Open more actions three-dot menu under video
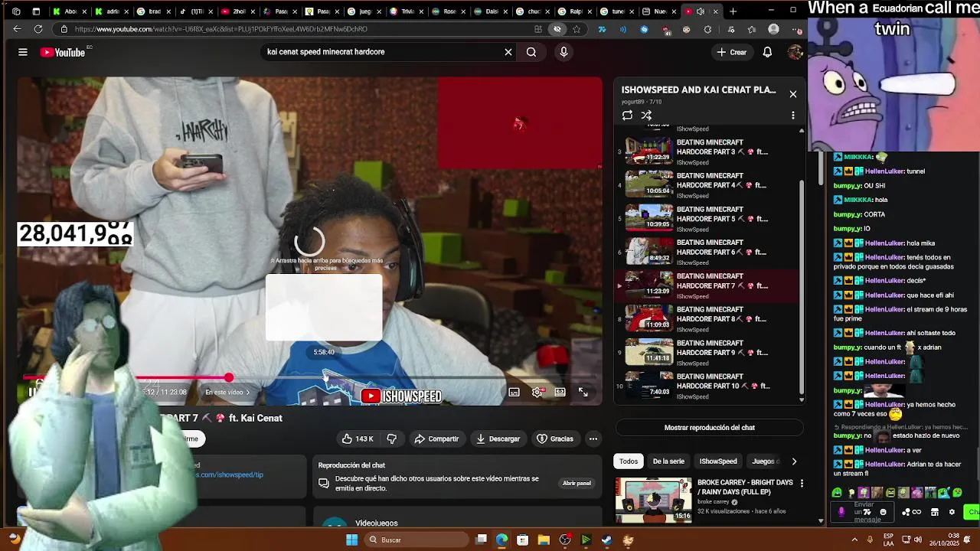The width and height of the screenshot is (980, 551). pos(593,439)
